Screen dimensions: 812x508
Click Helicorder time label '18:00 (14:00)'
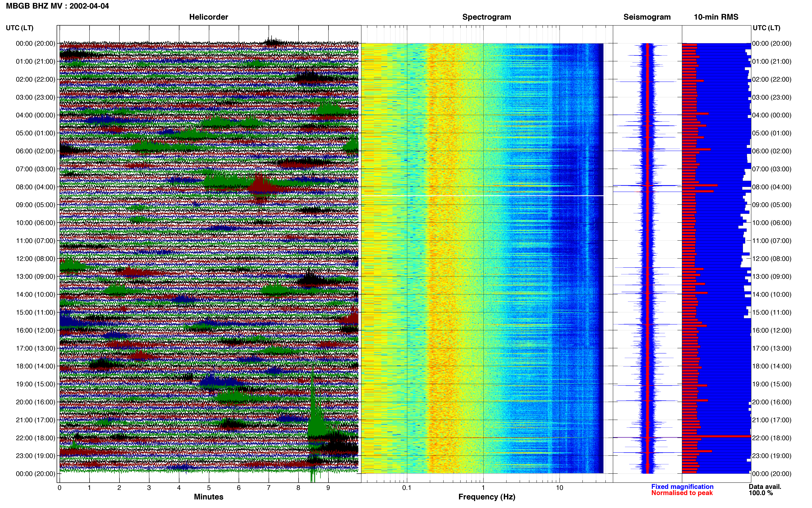[36, 366]
